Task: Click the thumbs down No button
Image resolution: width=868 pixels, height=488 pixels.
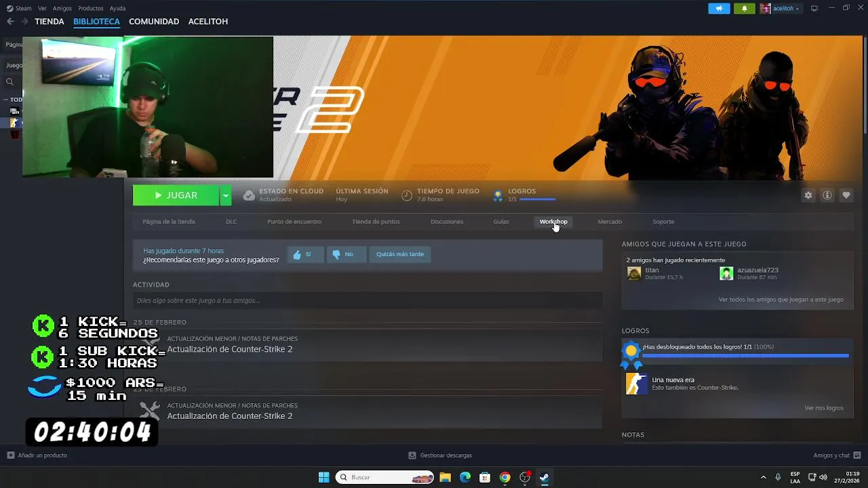Action: pos(345,254)
